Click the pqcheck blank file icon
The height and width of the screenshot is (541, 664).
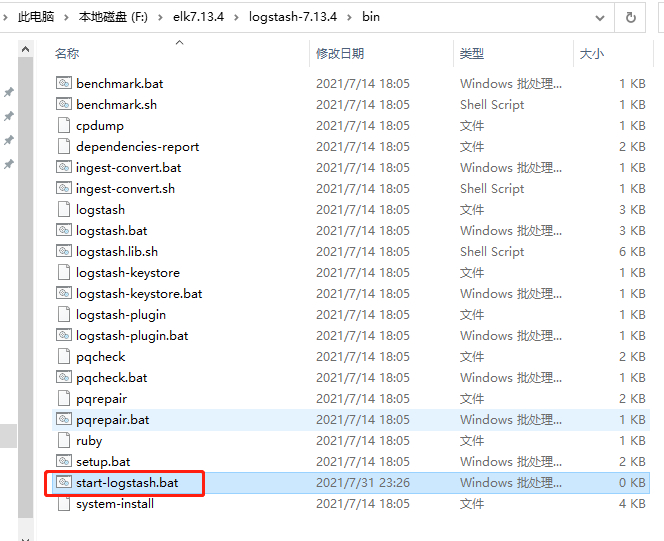click(64, 356)
